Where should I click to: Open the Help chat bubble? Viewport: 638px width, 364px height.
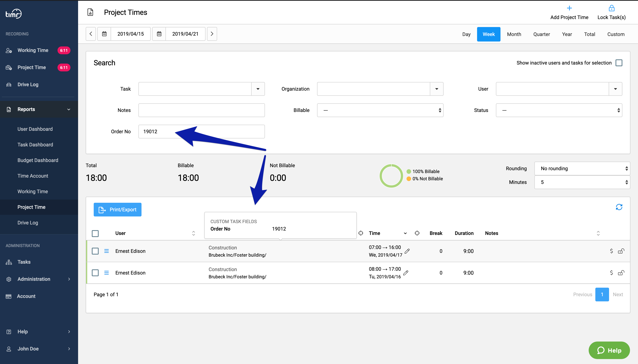609,350
